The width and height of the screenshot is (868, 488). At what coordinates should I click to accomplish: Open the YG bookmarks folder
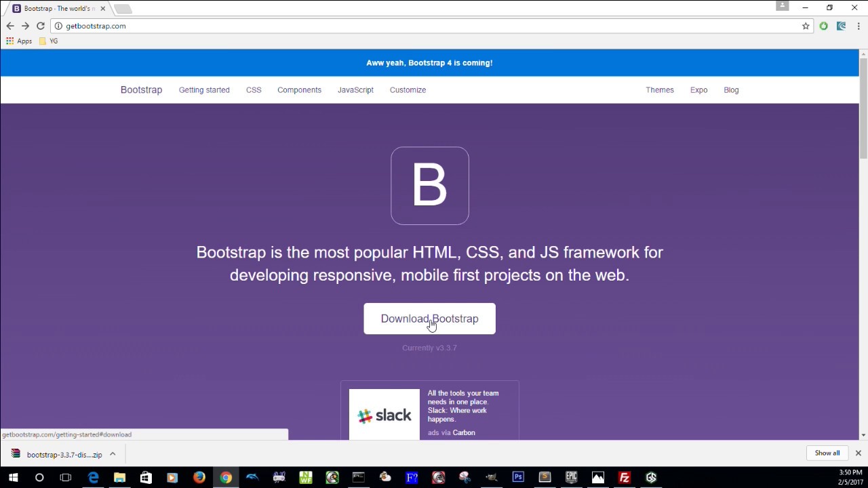click(x=49, y=41)
